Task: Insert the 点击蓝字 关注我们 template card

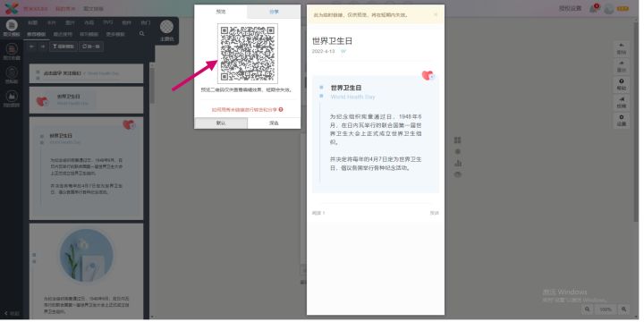Action: pos(86,73)
